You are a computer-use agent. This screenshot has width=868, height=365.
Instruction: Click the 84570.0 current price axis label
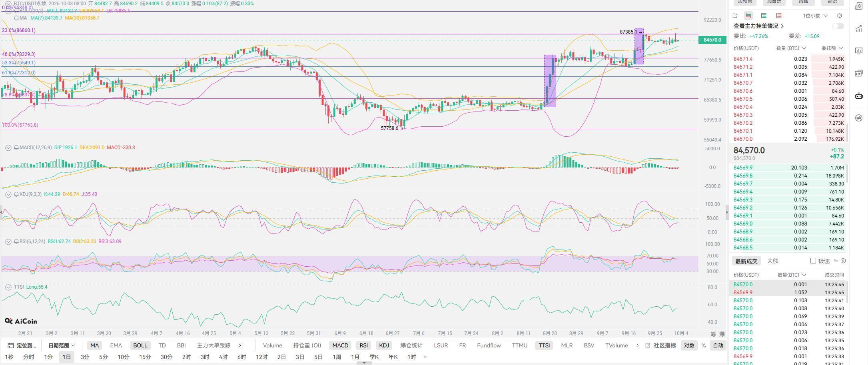(712, 40)
